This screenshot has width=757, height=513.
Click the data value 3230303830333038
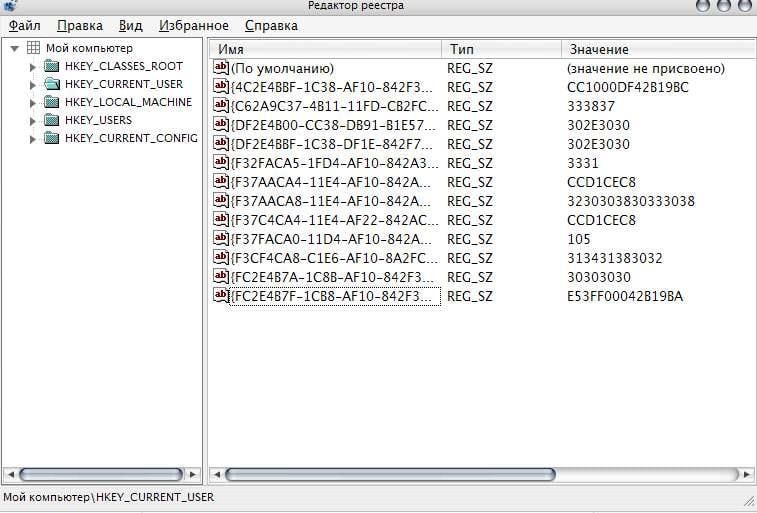[631, 201]
